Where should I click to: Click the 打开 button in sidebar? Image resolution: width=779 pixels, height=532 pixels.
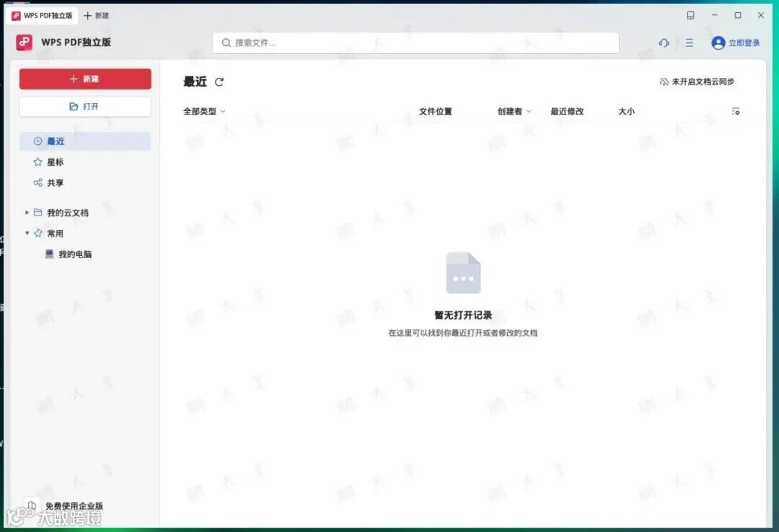tap(85, 106)
